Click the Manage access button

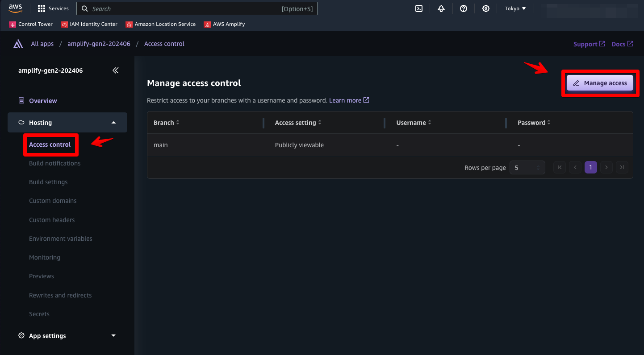pyautogui.click(x=600, y=83)
